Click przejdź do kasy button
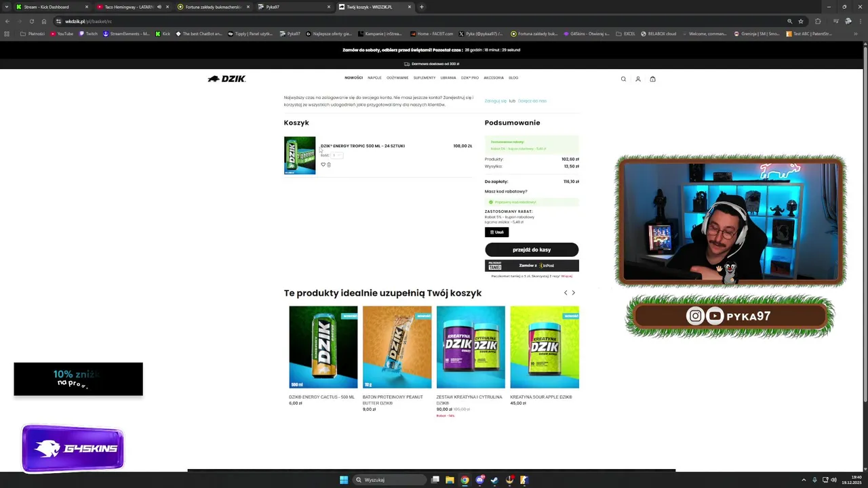 pyautogui.click(x=532, y=249)
